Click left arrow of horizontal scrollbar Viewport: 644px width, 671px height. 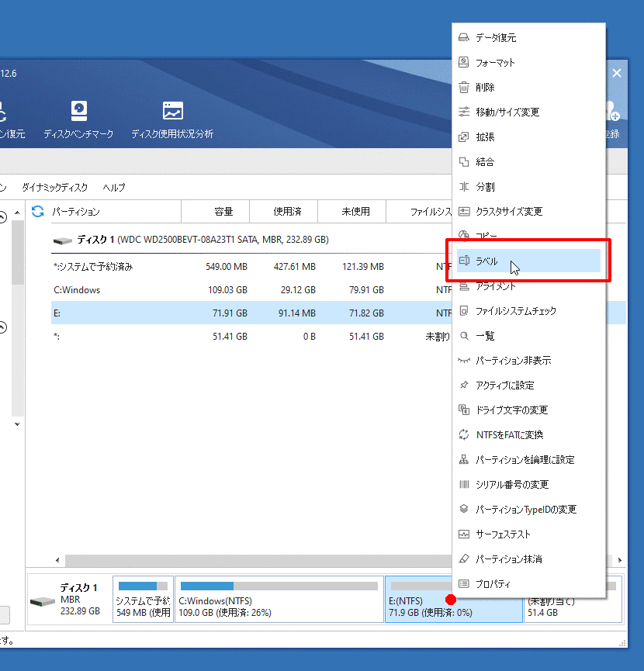56,560
